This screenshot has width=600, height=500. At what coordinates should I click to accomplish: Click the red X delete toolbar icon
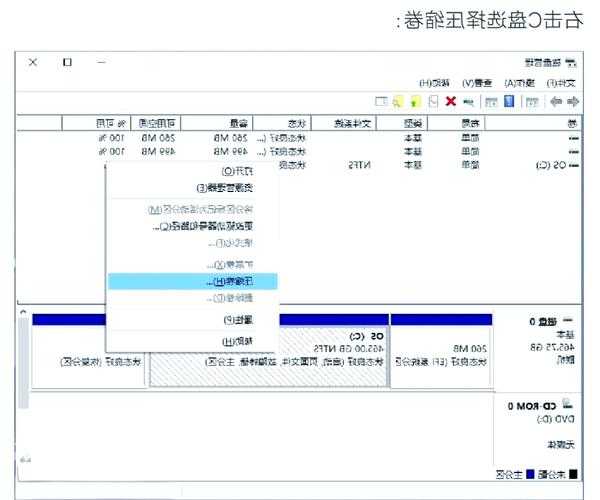tap(451, 101)
